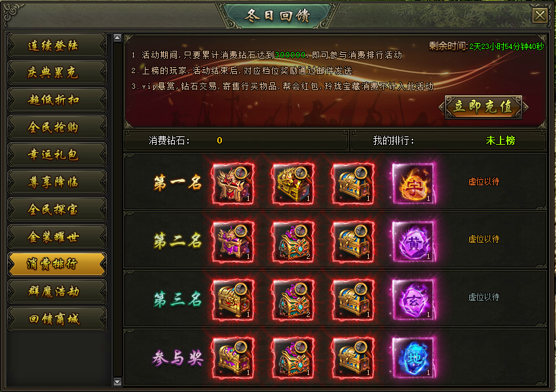
Task: Click the purple chest second-place first reward
Action: tap(234, 242)
